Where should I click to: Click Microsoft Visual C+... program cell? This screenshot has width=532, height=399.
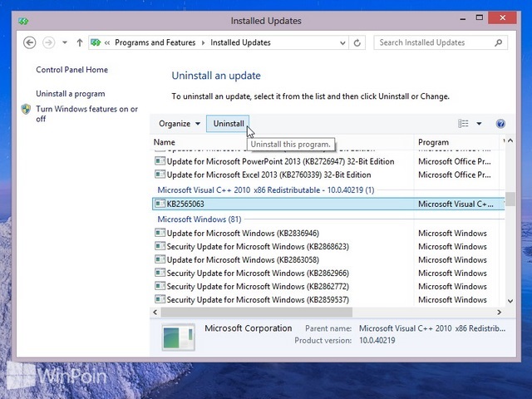(x=456, y=204)
